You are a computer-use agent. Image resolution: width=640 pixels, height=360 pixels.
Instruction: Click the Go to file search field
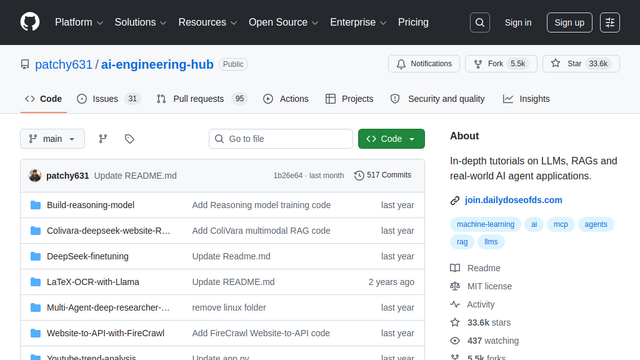(x=281, y=139)
